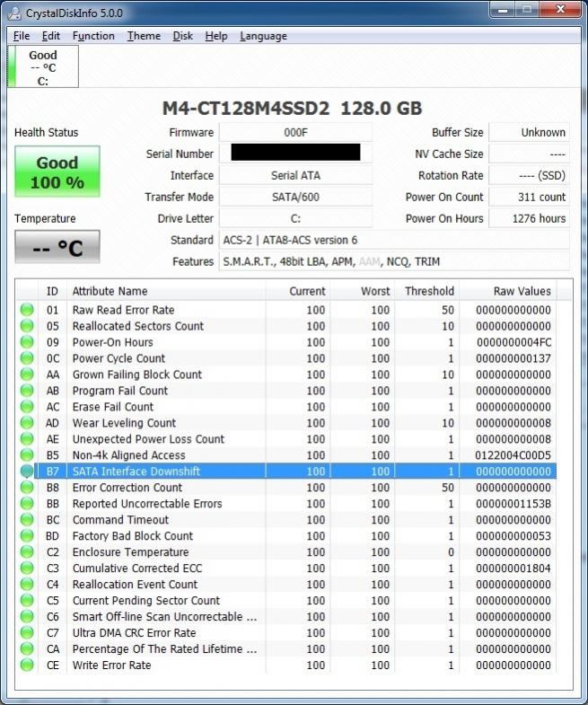
Task: Click status circle for Reported Uncorrectable Errors
Action: click(x=27, y=504)
